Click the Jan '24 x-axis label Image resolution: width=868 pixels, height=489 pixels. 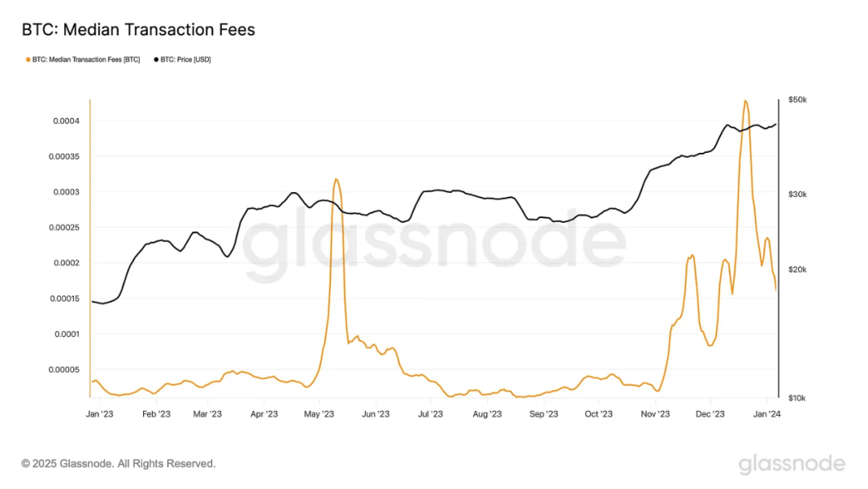pos(768,414)
